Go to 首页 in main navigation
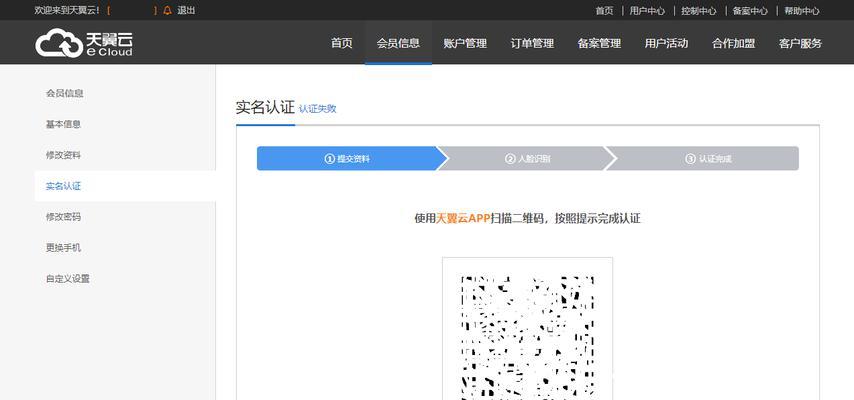The width and height of the screenshot is (854, 400). point(341,43)
